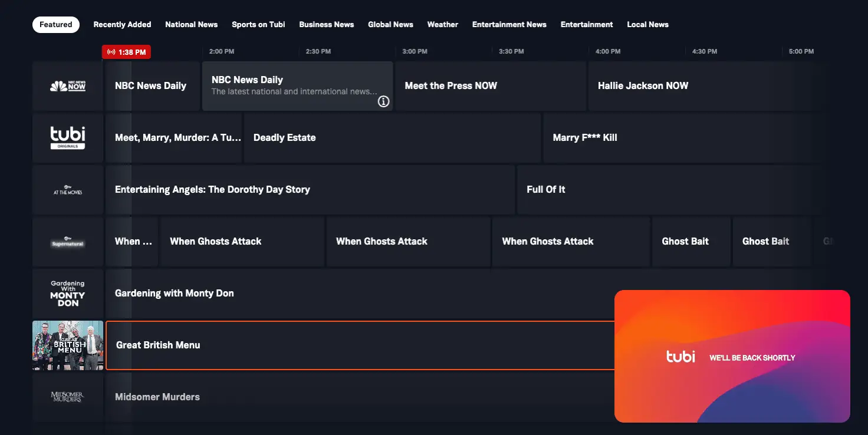Select Meet the Press NOW program
The width and height of the screenshot is (868, 435).
coord(491,86)
